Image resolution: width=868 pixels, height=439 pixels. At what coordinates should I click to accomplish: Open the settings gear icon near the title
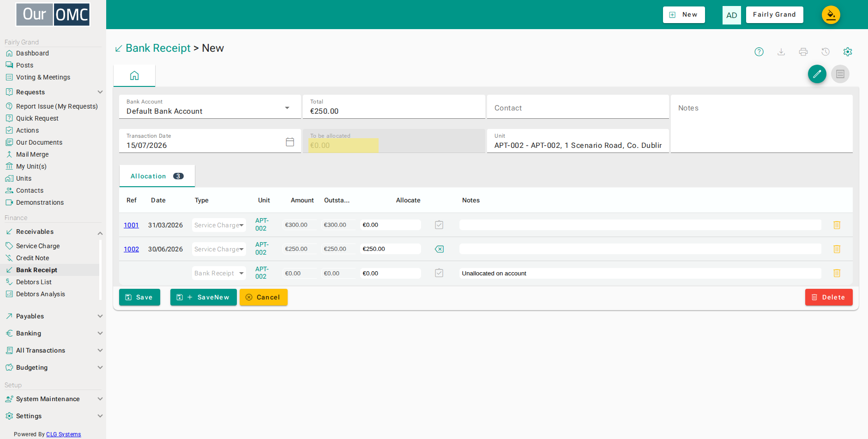(848, 52)
